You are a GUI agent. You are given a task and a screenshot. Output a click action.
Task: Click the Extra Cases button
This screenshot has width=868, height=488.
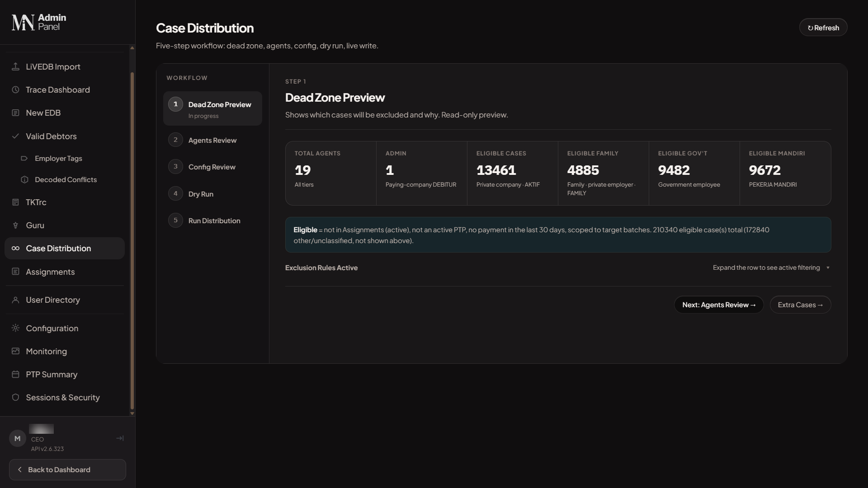800,305
